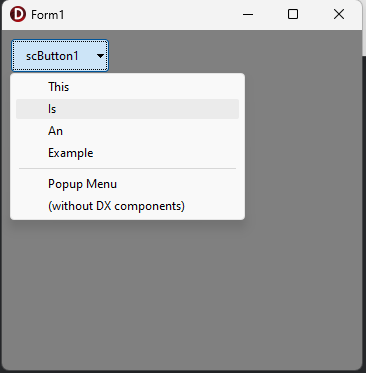The height and width of the screenshot is (373, 366).
Task: Select the 'This' popup menu item
Action: (x=127, y=87)
